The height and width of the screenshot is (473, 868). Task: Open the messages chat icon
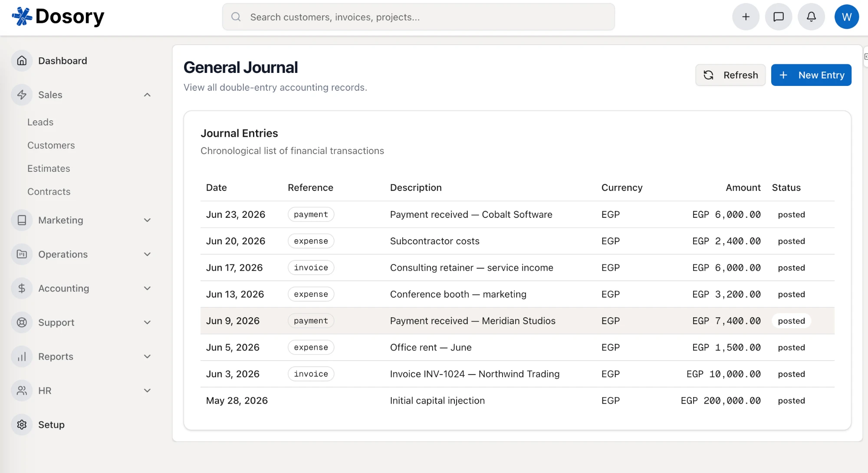[x=779, y=17]
